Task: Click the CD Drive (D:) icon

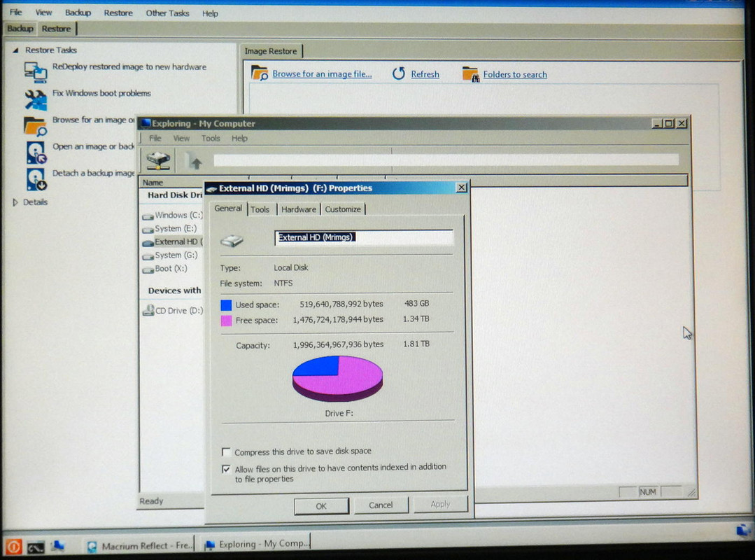Action: click(148, 311)
